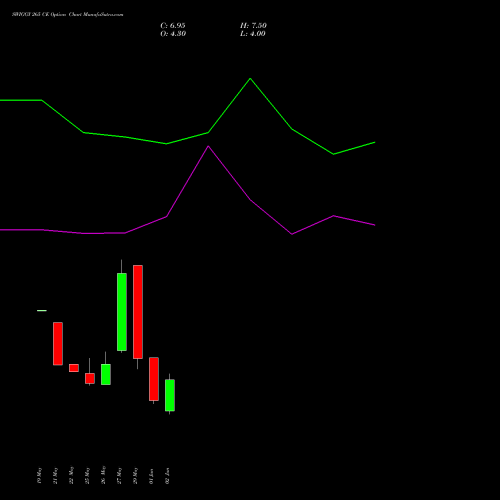Select the red candle above 21 May

(x=58, y=344)
